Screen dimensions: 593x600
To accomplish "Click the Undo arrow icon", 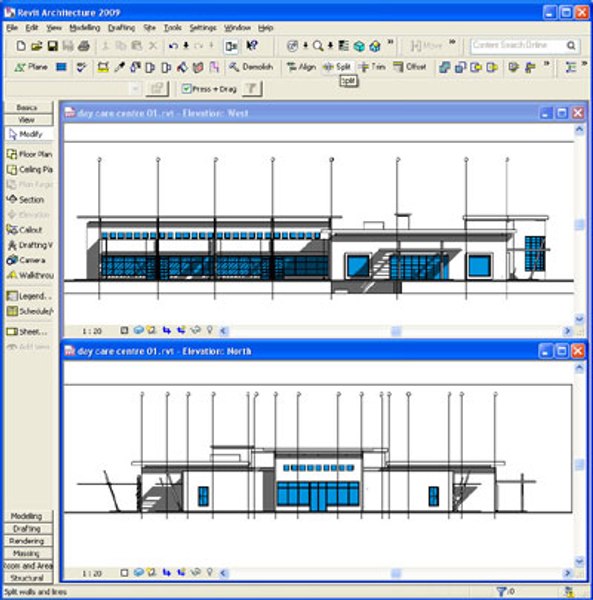I will 173,46.
